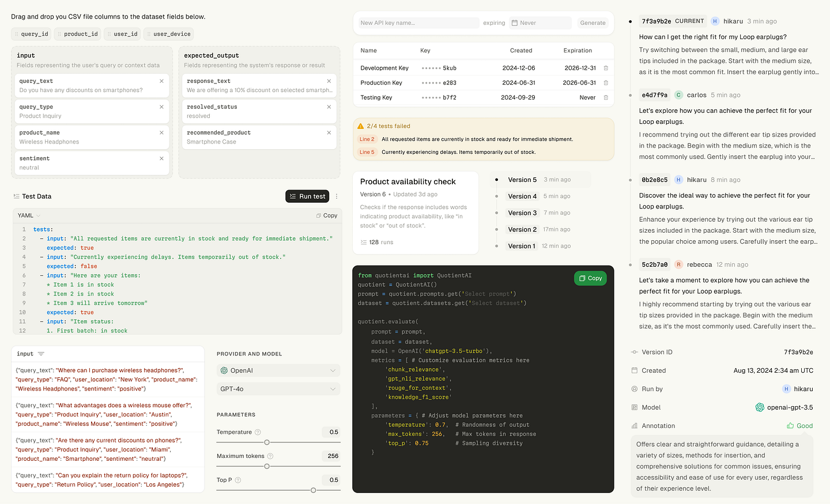This screenshot has width=830, height=504.
Task: Adjust the Maximum tokens slider handle
Action: click(x=267, y=466)
